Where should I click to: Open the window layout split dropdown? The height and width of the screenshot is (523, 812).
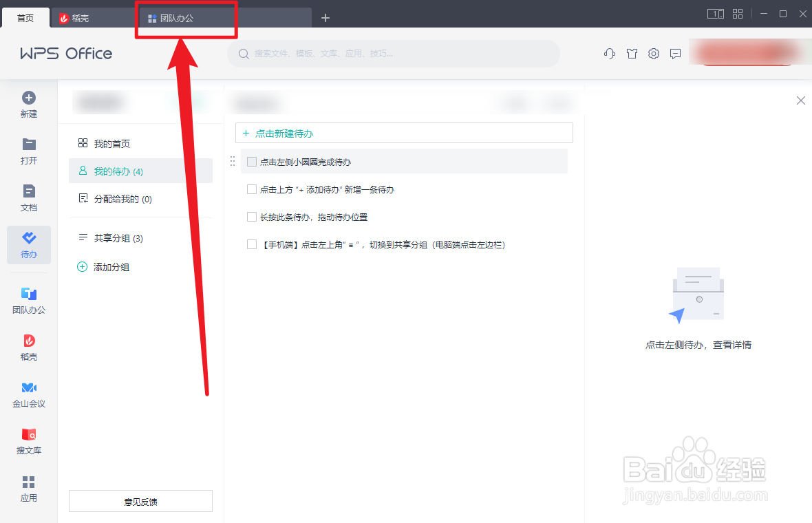pos(715,13)
